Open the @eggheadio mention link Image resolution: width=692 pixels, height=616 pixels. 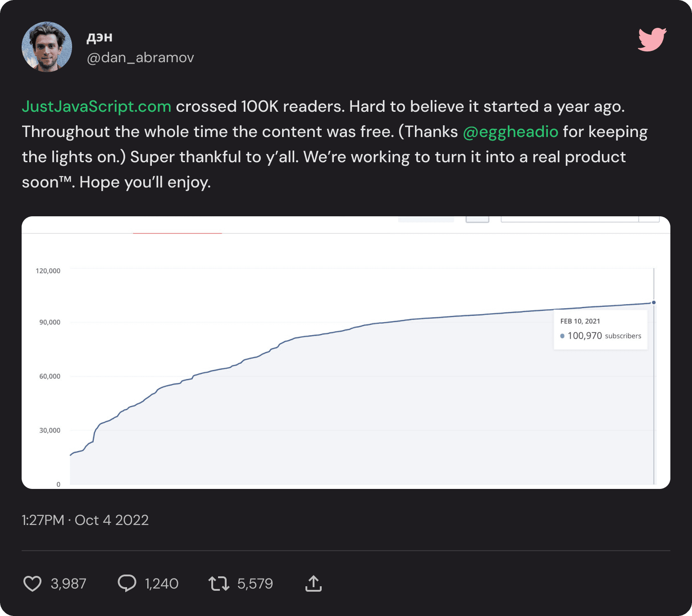coord(510,132)
